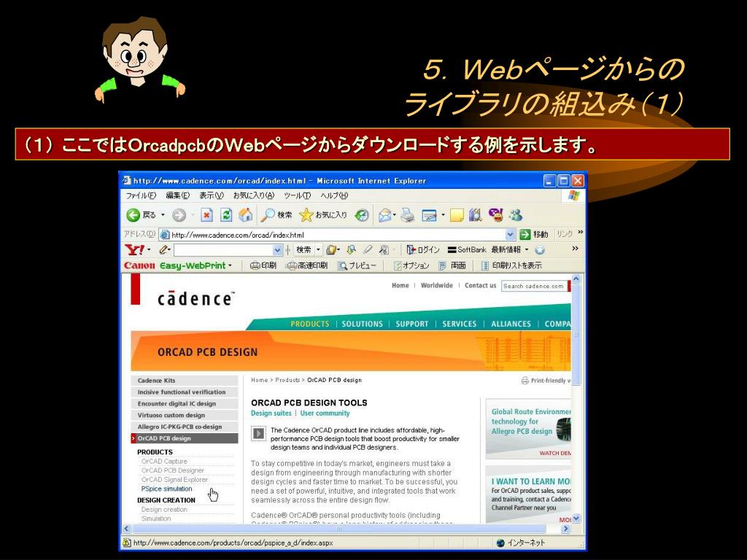Viewport: 747px width, 560px height.
Task: Click the Canon オプション options icon
Action: point(398,265)
